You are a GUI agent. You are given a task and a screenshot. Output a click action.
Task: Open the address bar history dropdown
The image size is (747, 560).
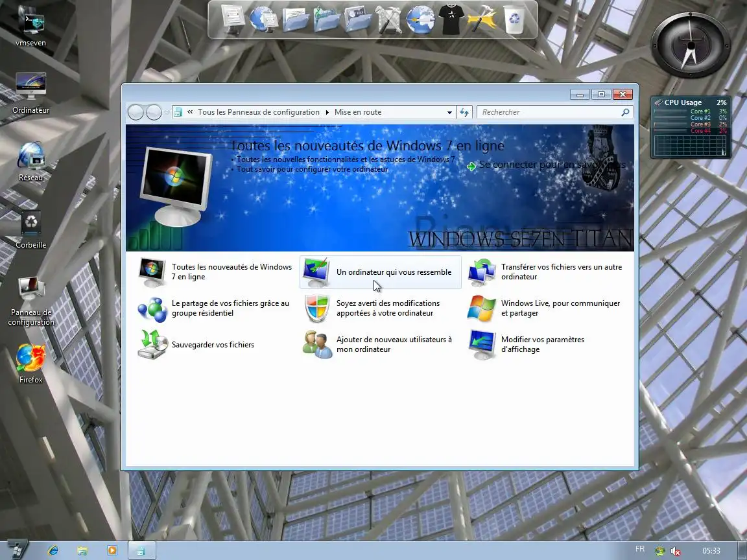click(449, 112)
